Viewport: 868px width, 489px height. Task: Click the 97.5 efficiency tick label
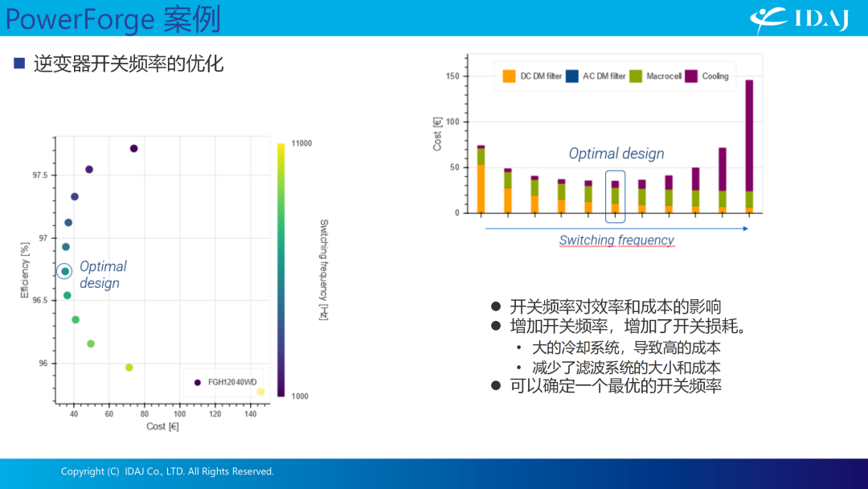[40, 175]
